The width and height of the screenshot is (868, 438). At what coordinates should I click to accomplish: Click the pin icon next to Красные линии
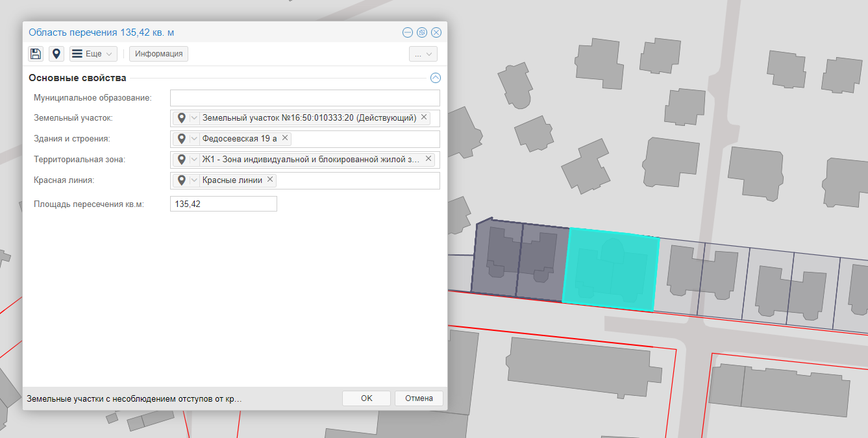(182, 180)
